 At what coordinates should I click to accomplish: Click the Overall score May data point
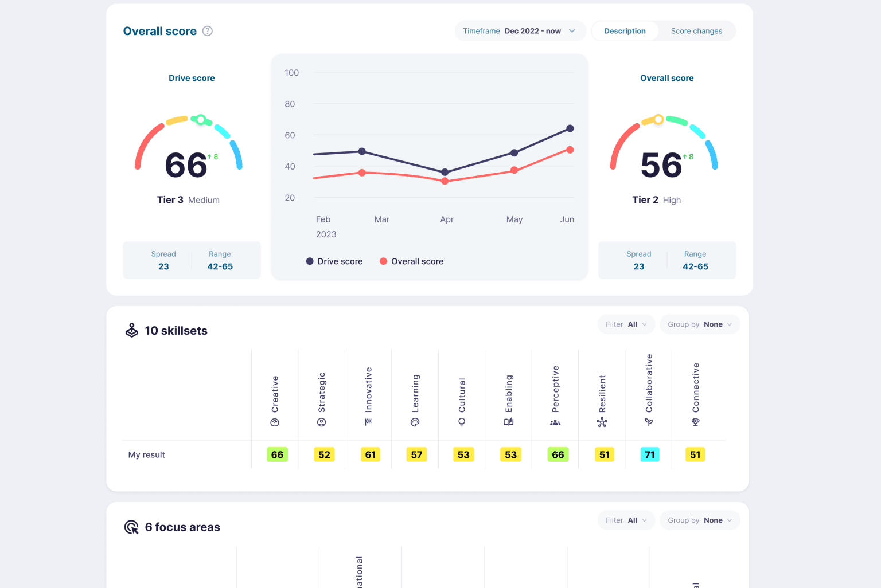tap(514, 170)
